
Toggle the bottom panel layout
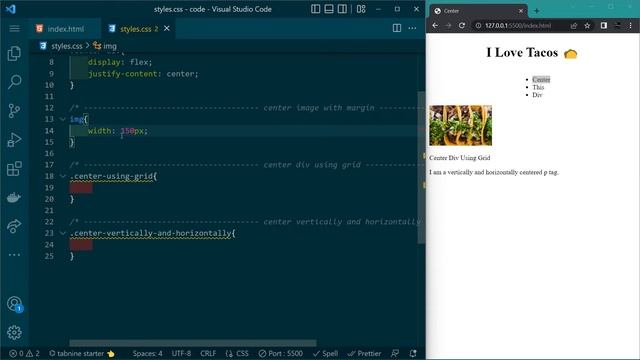pyautogui.click(x=329, y=9)
